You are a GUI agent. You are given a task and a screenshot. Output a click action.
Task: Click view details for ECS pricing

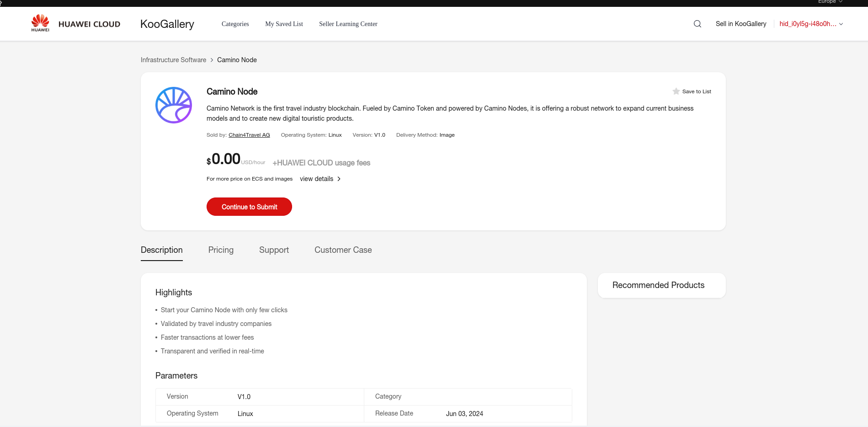coord(316,179)
